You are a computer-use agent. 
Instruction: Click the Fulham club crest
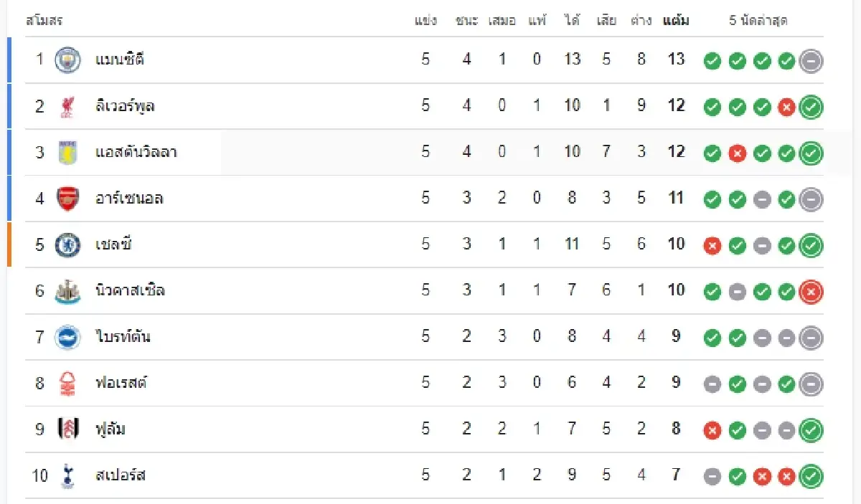[x=67, y=429]
